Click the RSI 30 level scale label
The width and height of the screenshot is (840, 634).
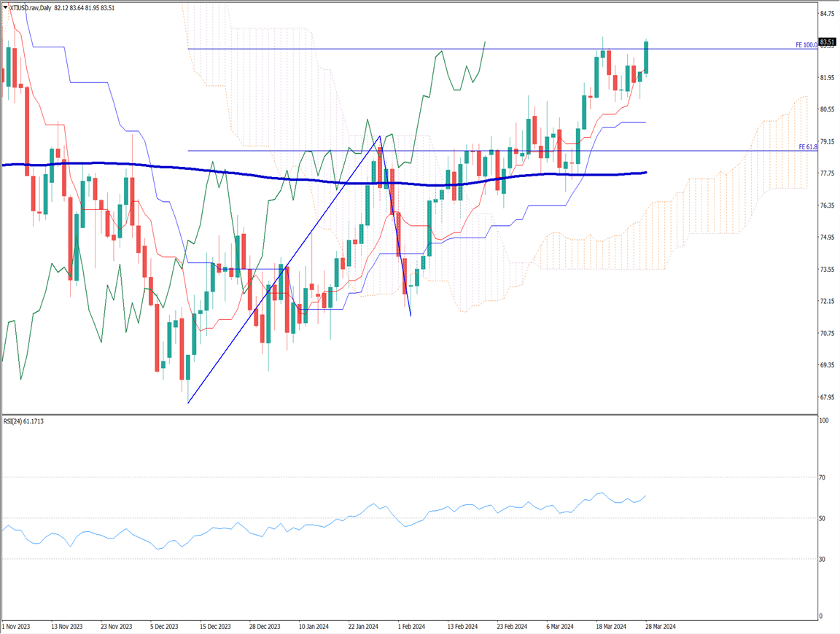click(821, 559)
